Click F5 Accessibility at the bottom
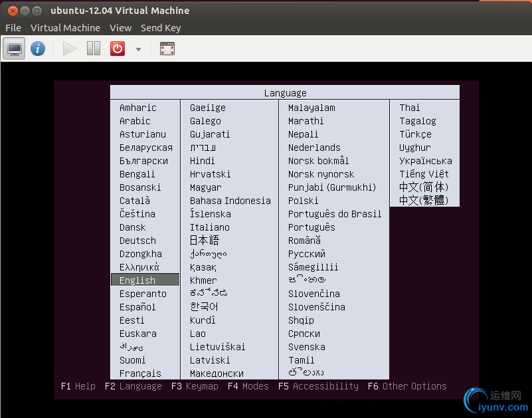This screenshot has width=532, height=418. point(318,386)
